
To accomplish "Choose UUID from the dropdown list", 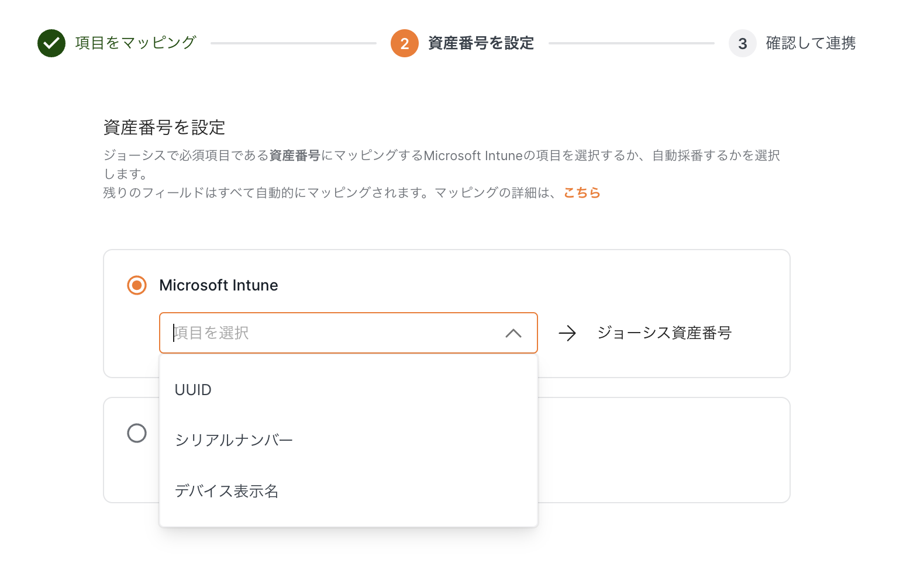I will tap(193, 390).
